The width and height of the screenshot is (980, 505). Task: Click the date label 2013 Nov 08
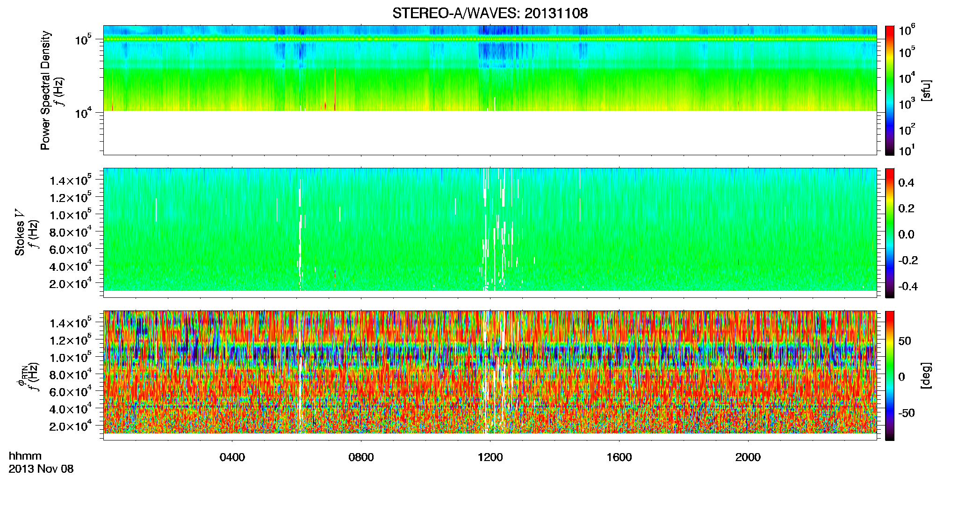41,469
